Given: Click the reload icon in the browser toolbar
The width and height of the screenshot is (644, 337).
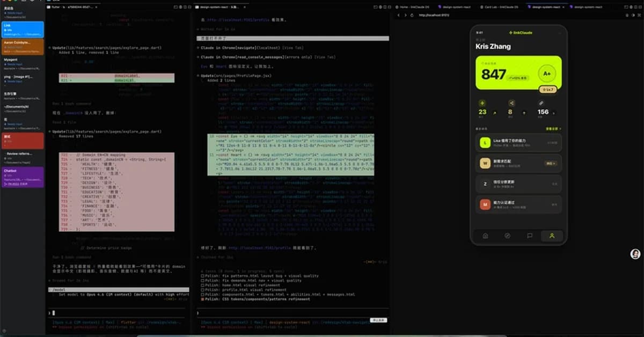Looking at the screenshot, I should 412,15.
